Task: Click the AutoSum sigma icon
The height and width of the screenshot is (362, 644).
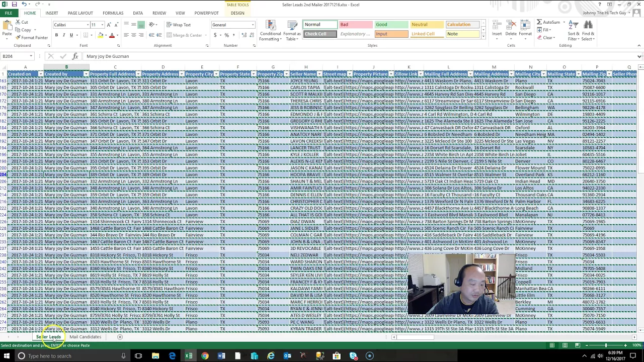Action: click(x=539, y=23)
